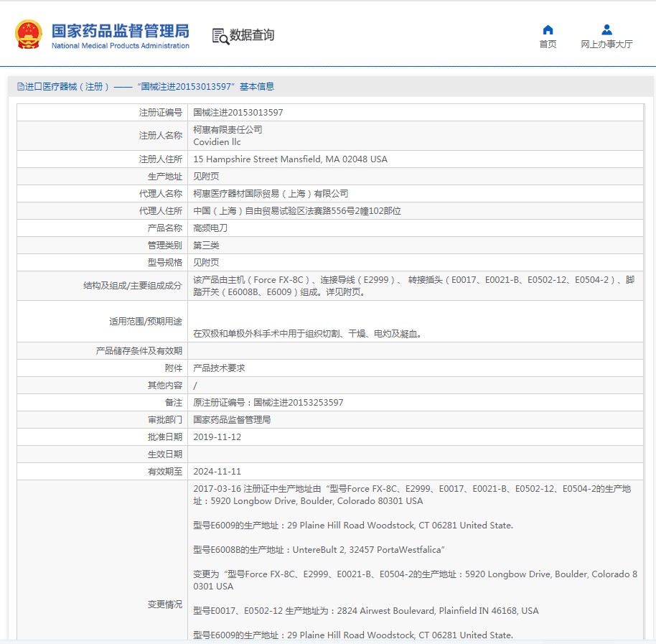Click the 有效期至 field label
This screenshot has height=644, width=656.
[165, 472]
